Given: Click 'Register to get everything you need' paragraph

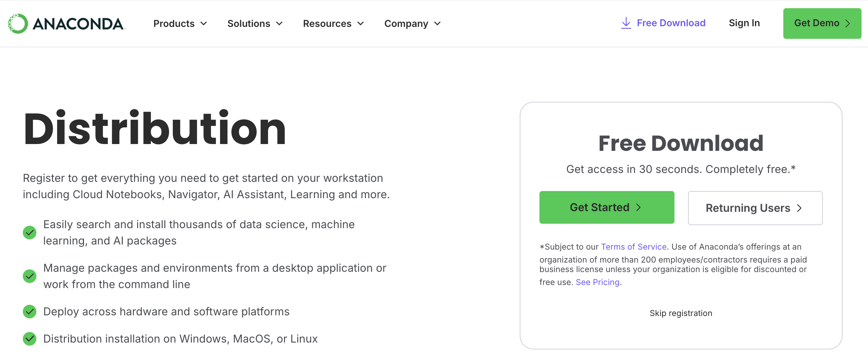Looking at the screenshot, I should tap(206, 186).
